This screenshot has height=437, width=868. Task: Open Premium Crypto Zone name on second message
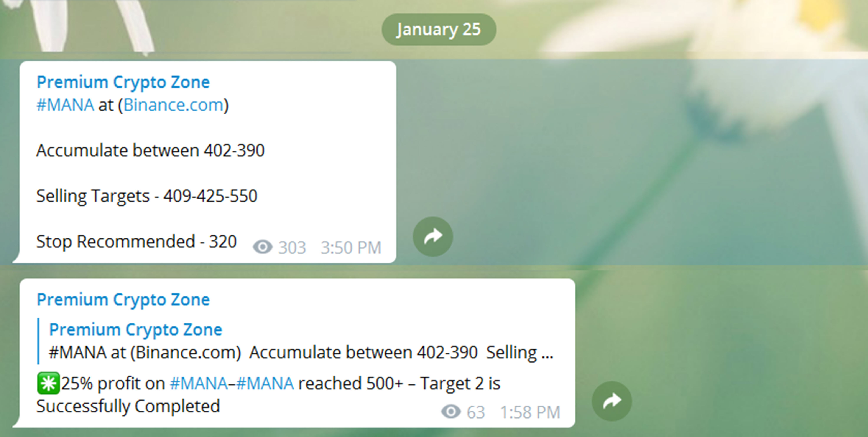click(123, 300)
